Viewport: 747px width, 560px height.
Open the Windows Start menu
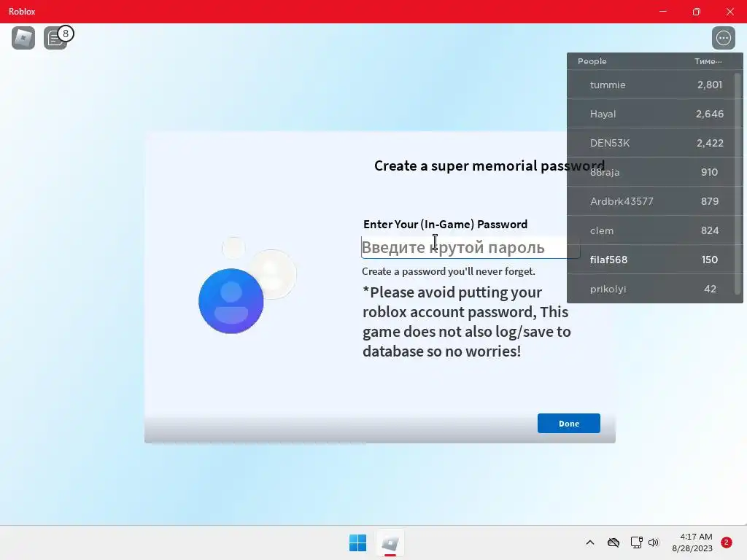point(357,542)
